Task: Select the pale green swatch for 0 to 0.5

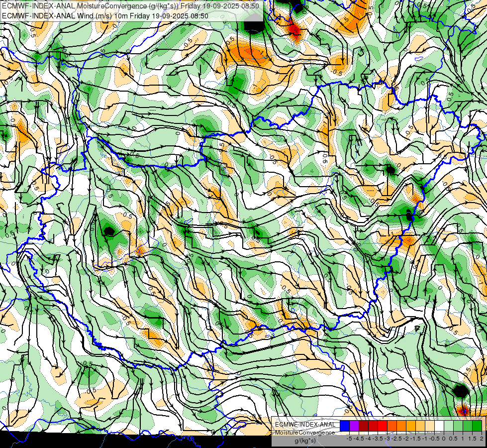Action: pyautogui.click(x=449, y=426)
